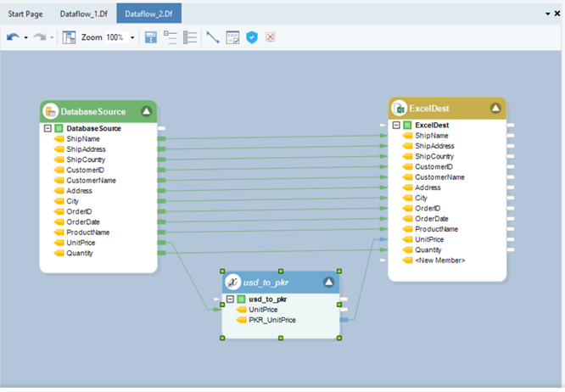Collapse the DatabaseSource object using header arrow

(x=146, y=111)
